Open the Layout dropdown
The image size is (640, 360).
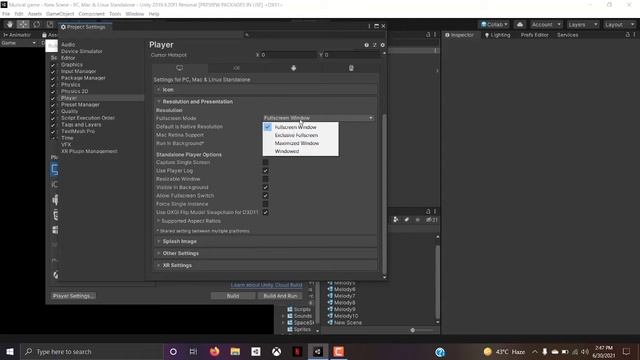(x=620, y=24)
